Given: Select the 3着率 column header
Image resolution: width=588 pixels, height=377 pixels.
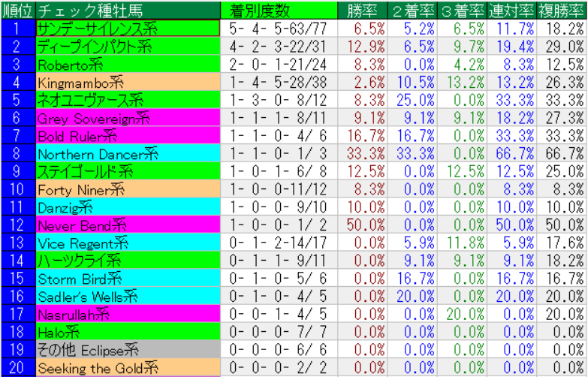Looking at the screenshot, I should pyautogui.click(x=463, y=10).
